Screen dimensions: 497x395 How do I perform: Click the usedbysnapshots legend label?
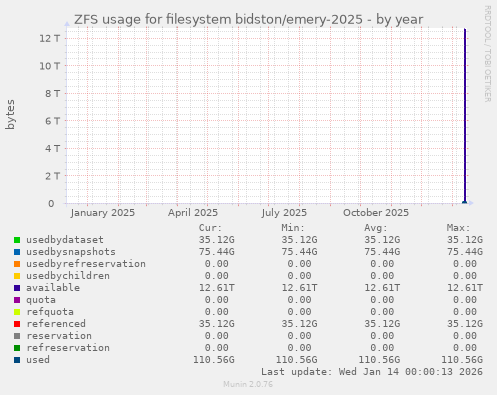pyautogui.click(x=71, y=252)
